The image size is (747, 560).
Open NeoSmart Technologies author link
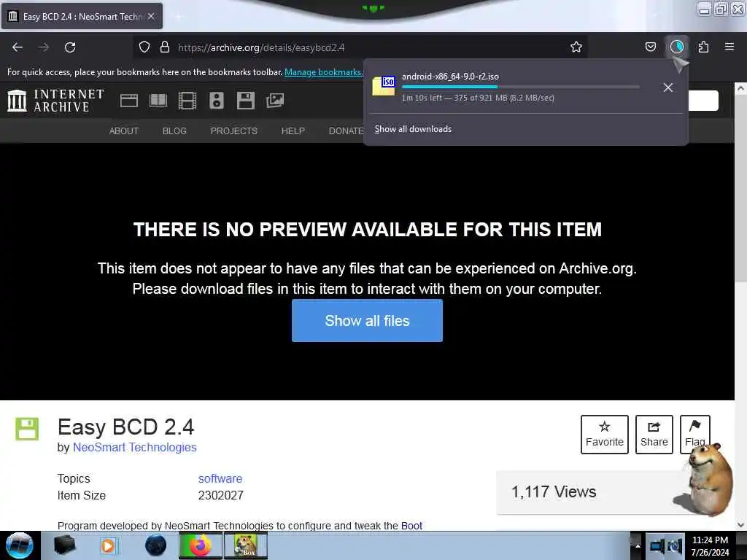pos(134,447)
